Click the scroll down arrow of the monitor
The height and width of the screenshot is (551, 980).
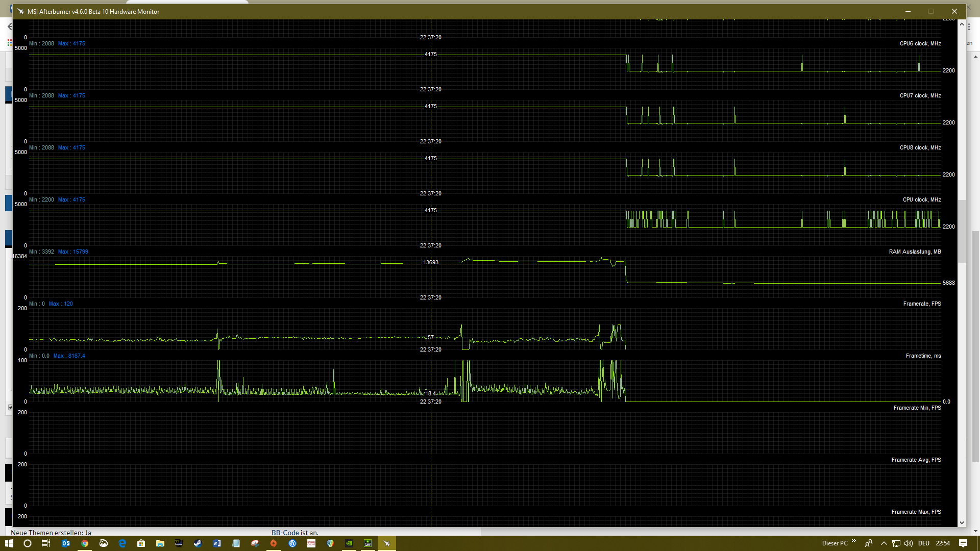click(x=962, y=523)
